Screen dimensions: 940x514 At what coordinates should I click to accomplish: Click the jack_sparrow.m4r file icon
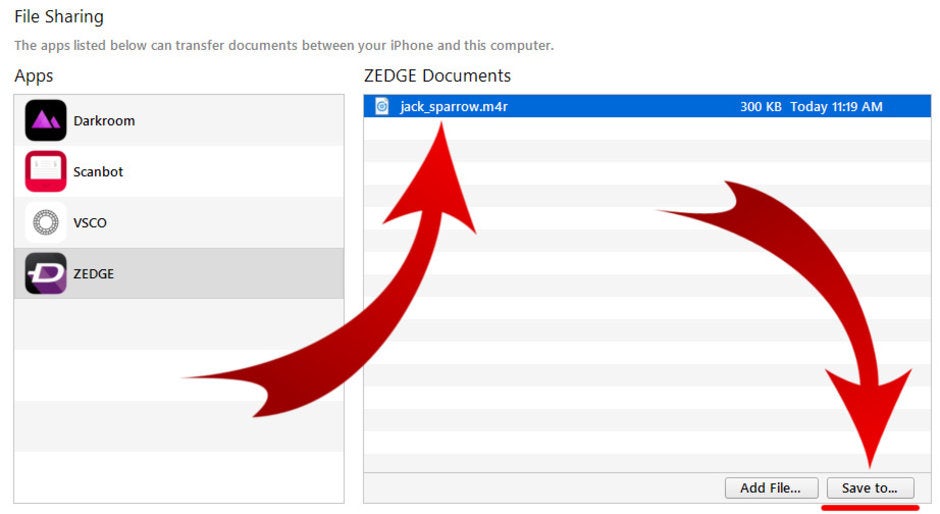(x=382, y=106)
